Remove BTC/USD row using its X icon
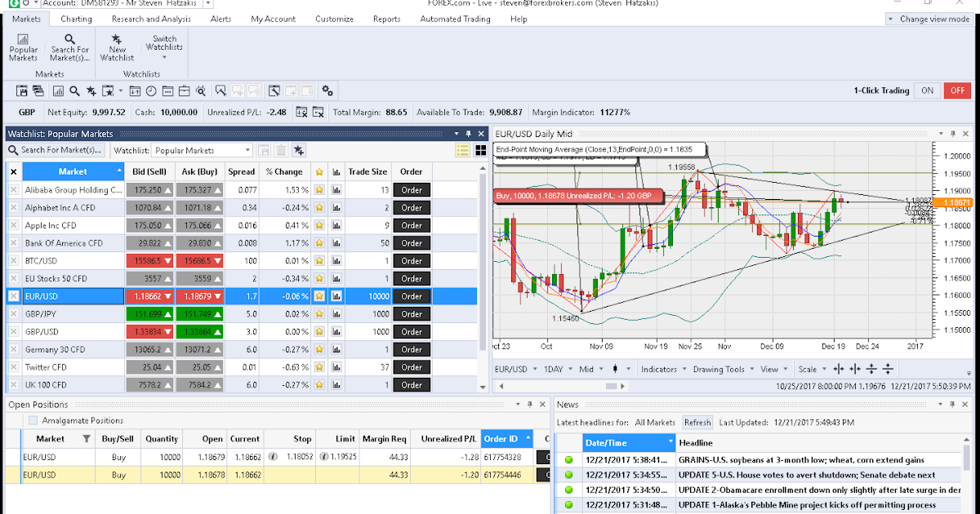 click(x=13, y=261)
